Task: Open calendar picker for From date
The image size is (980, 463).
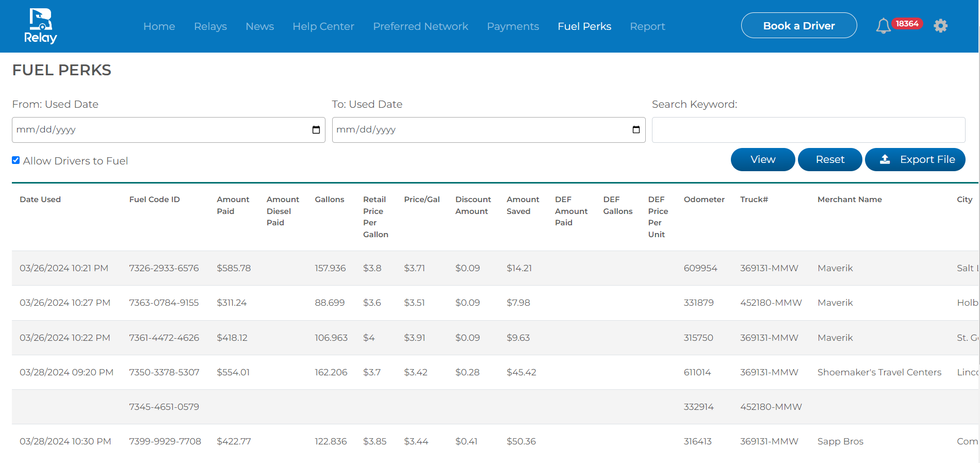Action: [316, 130]
